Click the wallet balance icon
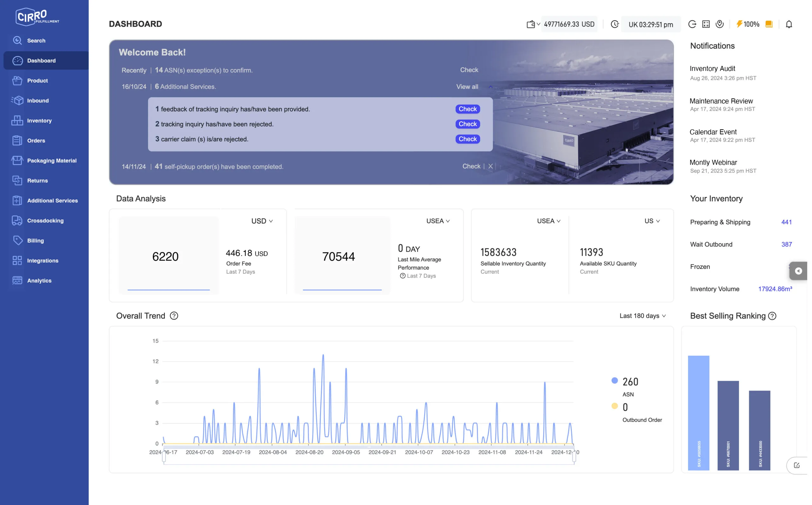812x505 pixels. point(531,24)
